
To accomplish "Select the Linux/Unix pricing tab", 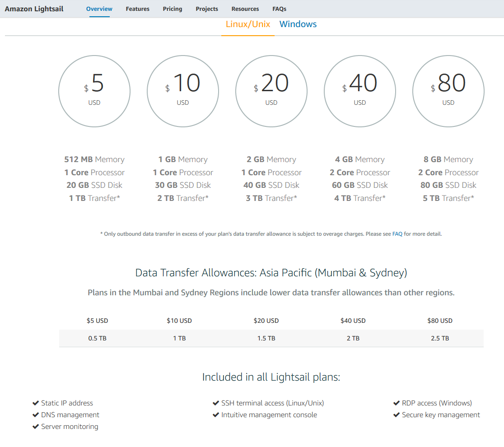I will (248, 24).
